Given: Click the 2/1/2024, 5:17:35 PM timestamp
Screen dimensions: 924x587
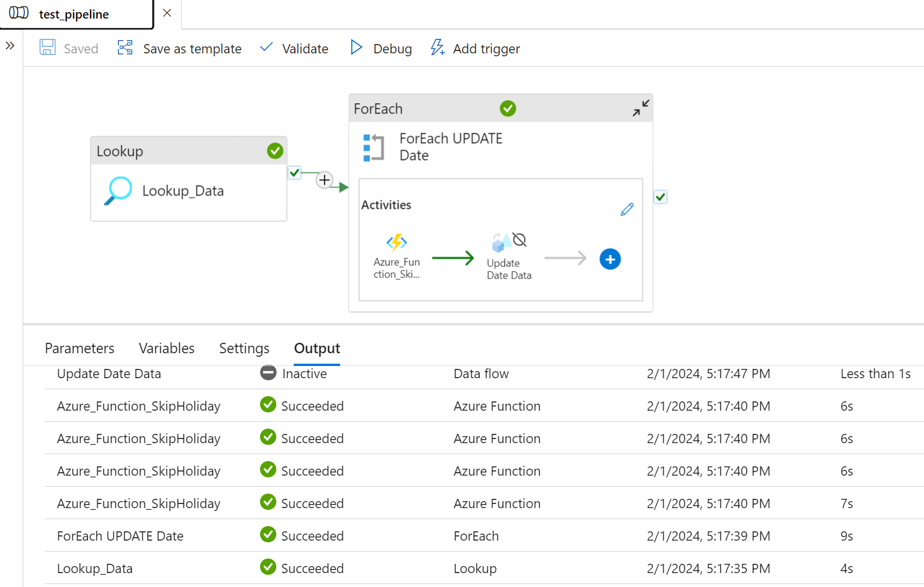Looking at the screenshot, I should pyautogui.click(x=709, y=568).
